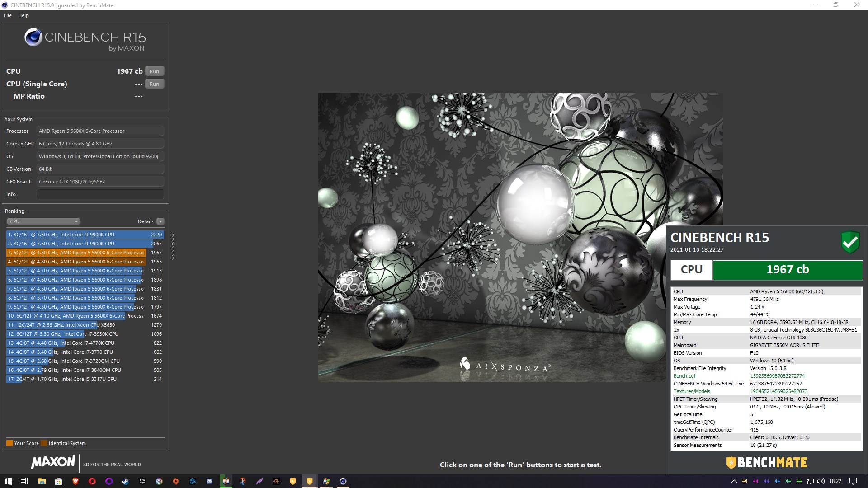Viewport: 868px width, 488px height.
Task: Click the green 1967 cb score bar
Action: coord(788,270)
